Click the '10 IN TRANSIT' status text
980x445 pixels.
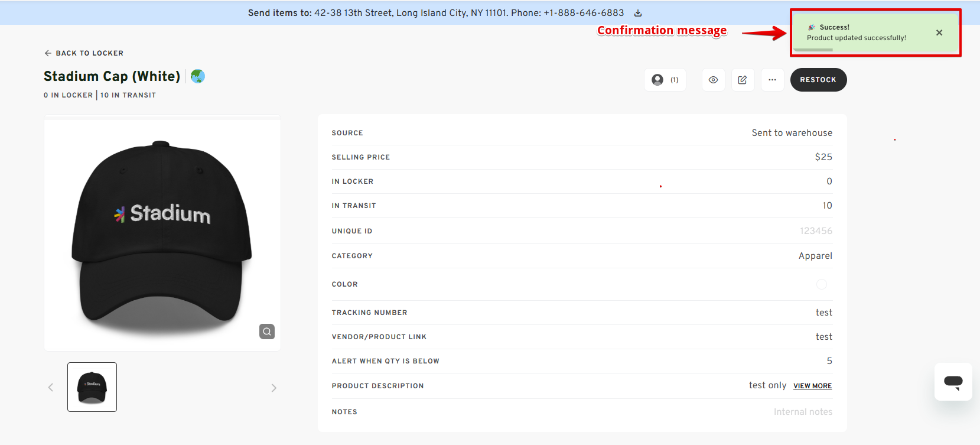[128, 95]
